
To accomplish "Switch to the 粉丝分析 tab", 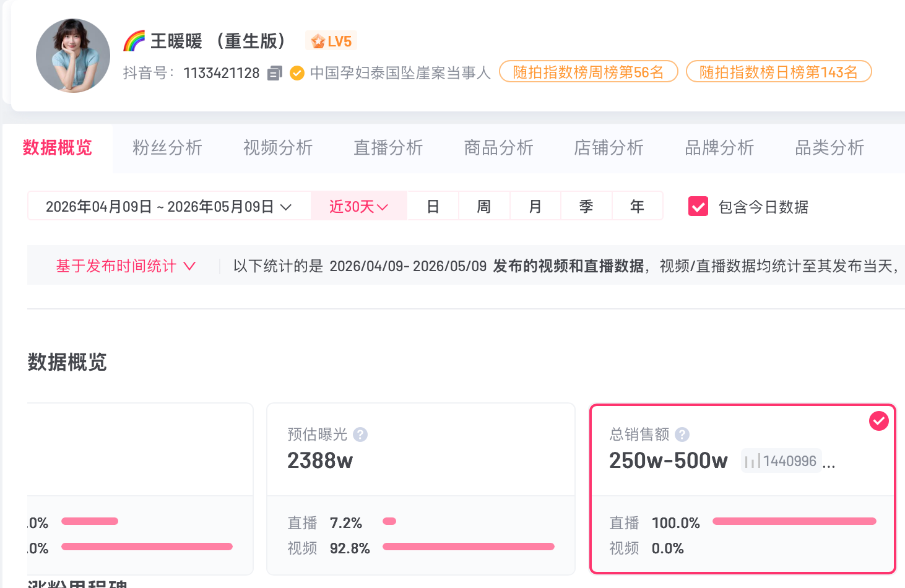I will click(168, 148).
